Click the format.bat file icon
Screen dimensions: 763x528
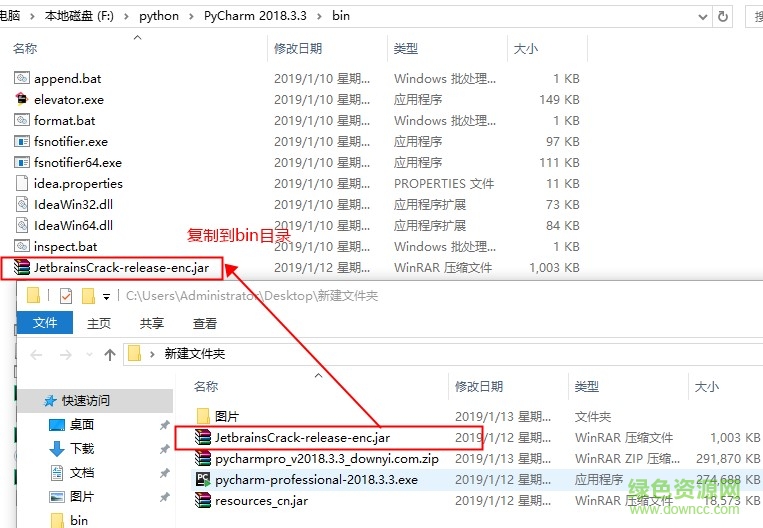pos(22,120)
